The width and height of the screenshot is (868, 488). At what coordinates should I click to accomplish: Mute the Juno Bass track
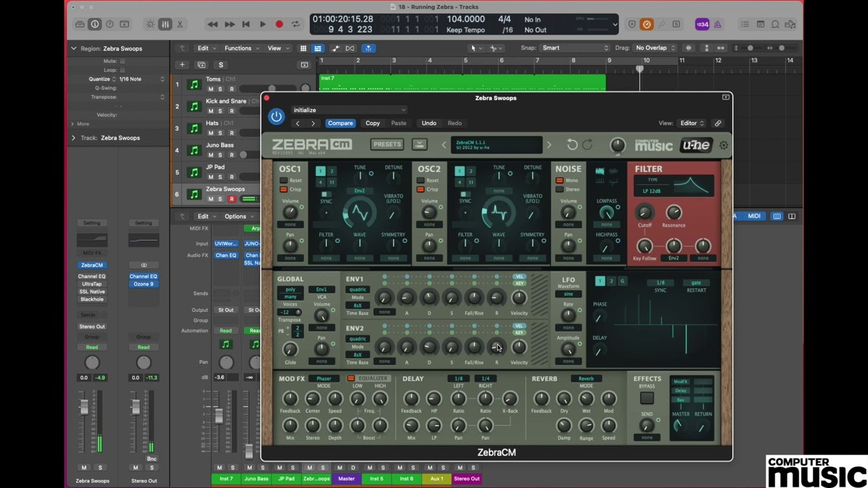tap(210, 155)
